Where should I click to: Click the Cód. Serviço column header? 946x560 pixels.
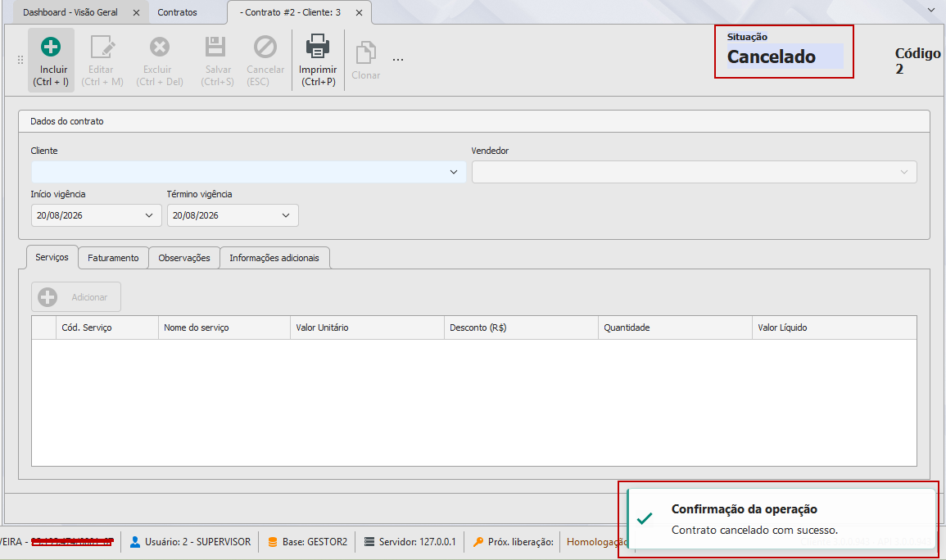tap(106, 327)
